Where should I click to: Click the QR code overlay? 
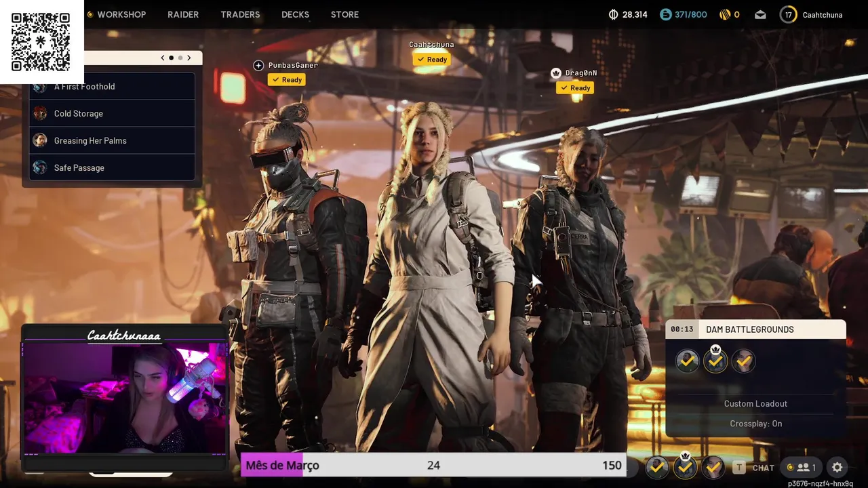(41, 41)
